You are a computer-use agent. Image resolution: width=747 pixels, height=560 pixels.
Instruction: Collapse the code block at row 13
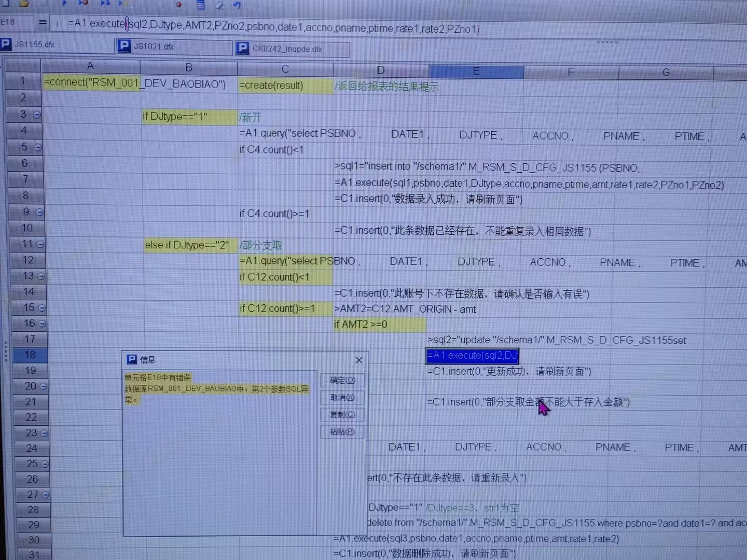coord(41,276)
